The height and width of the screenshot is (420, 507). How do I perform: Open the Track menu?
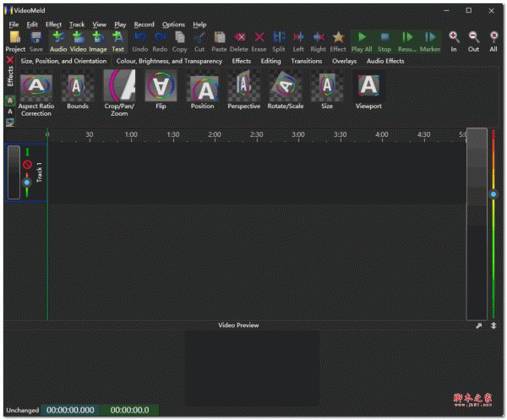point(77,25)
